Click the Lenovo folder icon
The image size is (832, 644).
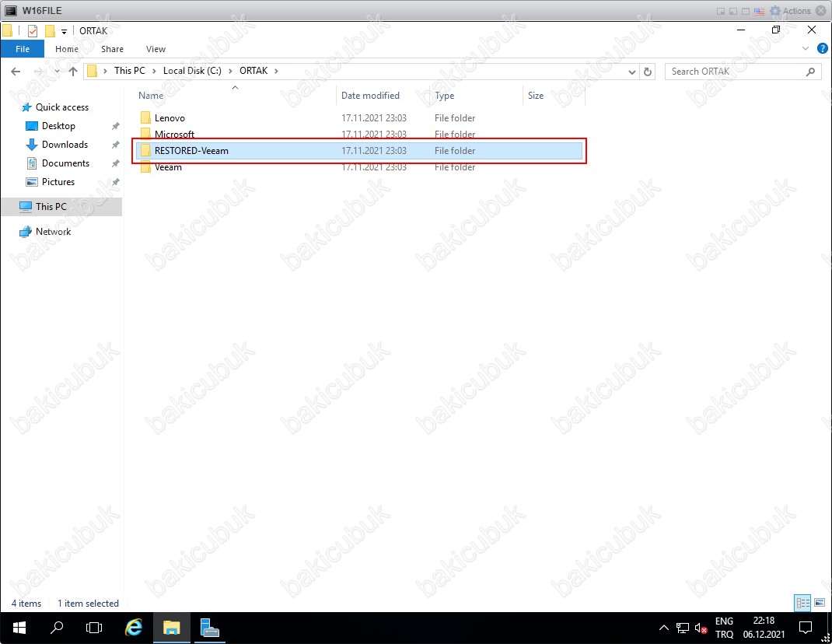point(145,118)
